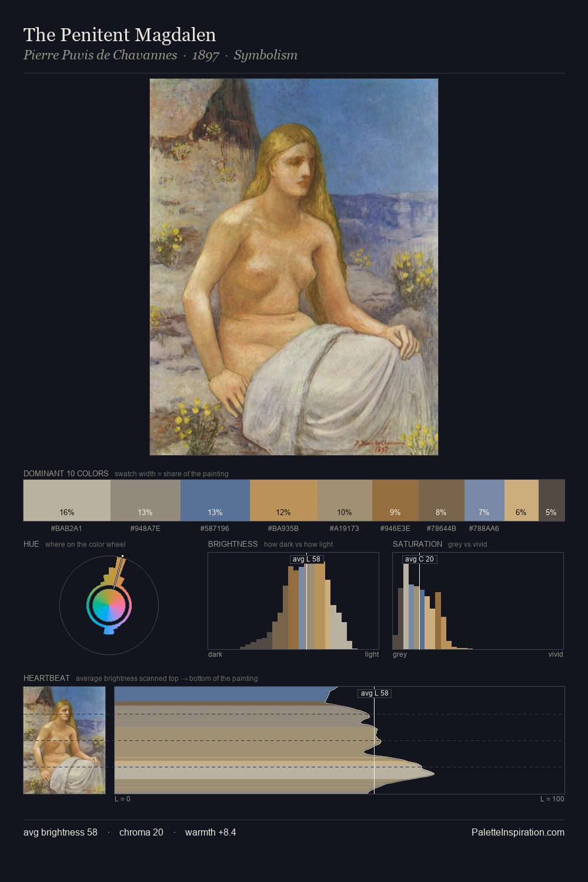Click the 10% khaki swatch #A19173
This screenshot has width=588, height=882.
click(x=345, y=500)
